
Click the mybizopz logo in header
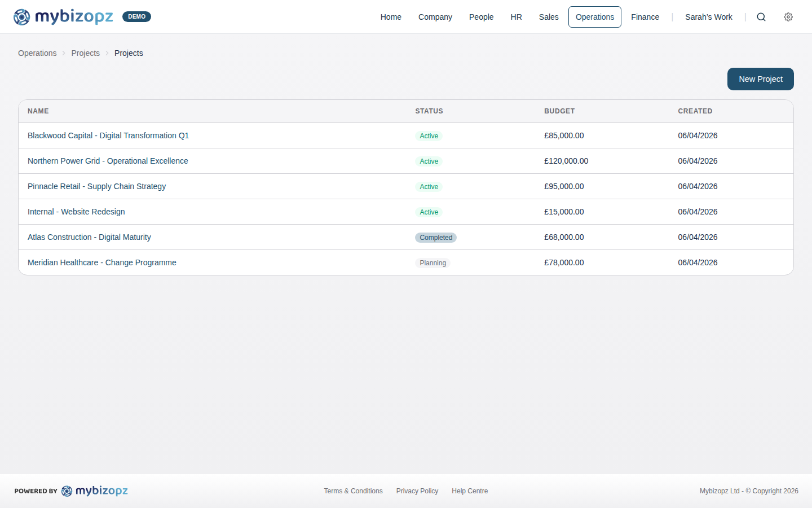tap(63, 17)
